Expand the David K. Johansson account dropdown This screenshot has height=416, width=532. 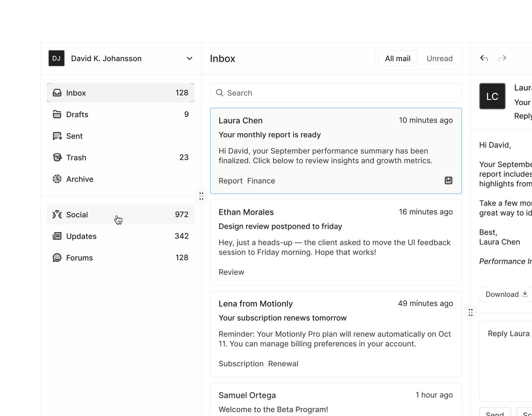(189, 59)
